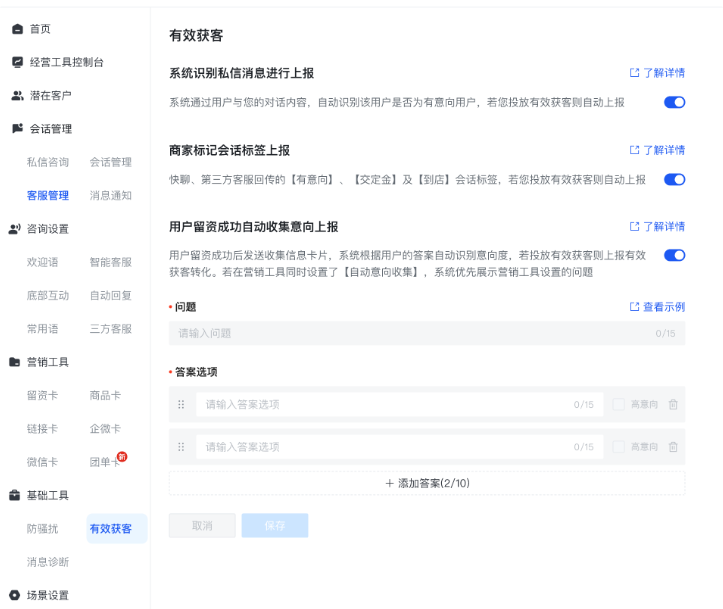Click the 经营工具控制台 dashboard icon
This screenshot has width=723, height=609.
click(17, 62)
